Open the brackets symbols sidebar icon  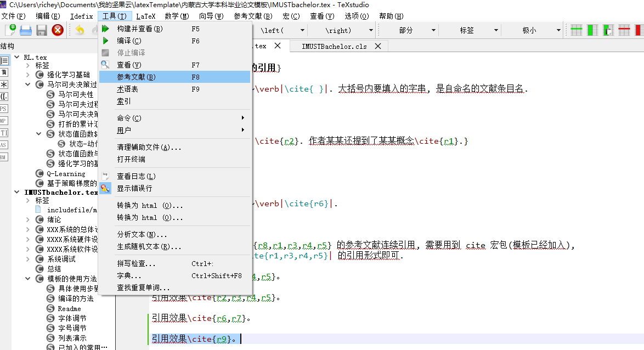click(4, 97)
